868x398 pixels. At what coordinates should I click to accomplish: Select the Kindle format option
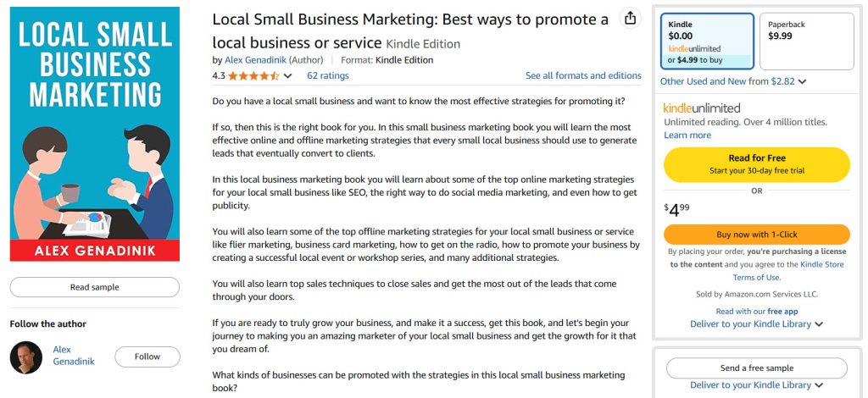pyautogui.click(x=706, y=41)
